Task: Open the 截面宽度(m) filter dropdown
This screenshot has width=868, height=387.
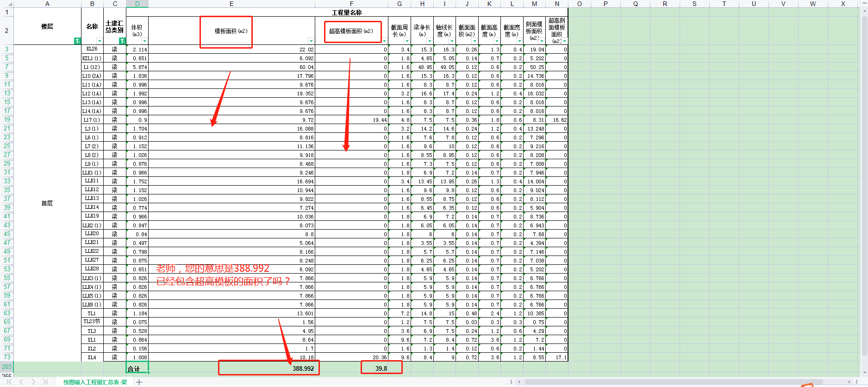Action: 519,41
